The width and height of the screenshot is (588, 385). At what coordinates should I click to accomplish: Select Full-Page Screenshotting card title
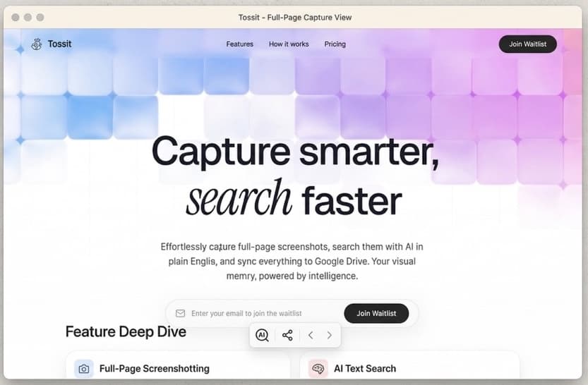pos(155,369)
